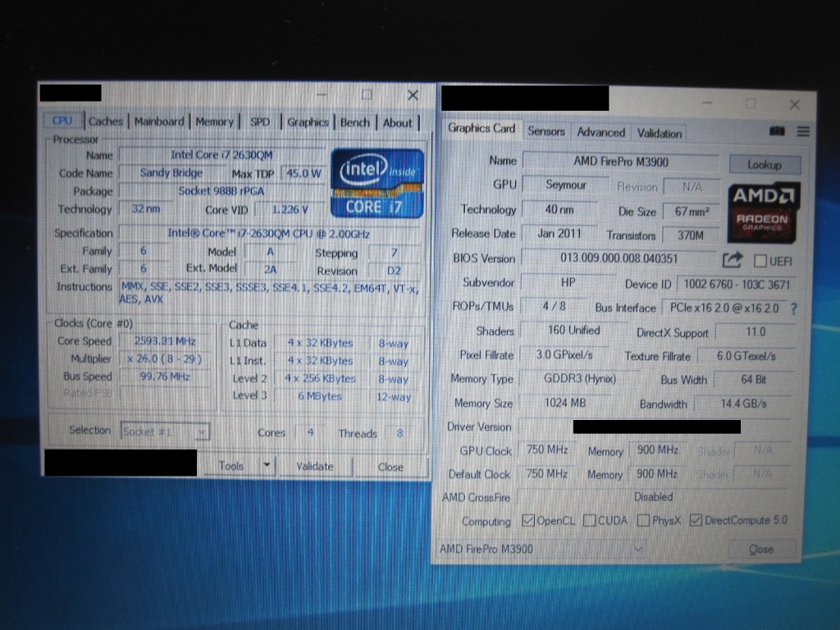This screenshot has width=840, height=630.
Task: Click the AMD CrossFire value Disabled
Action: click(x=654, y=496)
